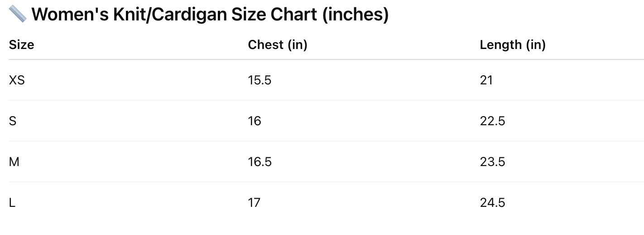Click the M size row label
Image resolution: width=644 pixels, height=235 pixels.
click(14, 162)
